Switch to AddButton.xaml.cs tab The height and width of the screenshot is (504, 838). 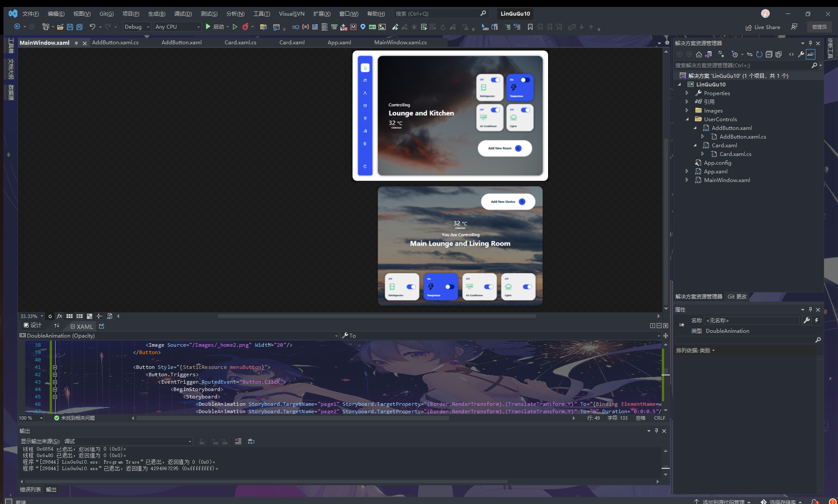point(115,42)
